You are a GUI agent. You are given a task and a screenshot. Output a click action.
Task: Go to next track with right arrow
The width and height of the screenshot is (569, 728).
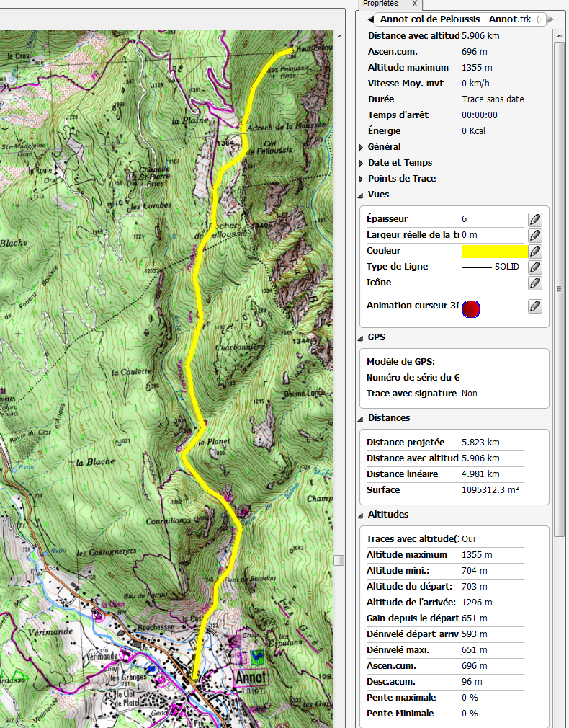(x=552, y=19)
